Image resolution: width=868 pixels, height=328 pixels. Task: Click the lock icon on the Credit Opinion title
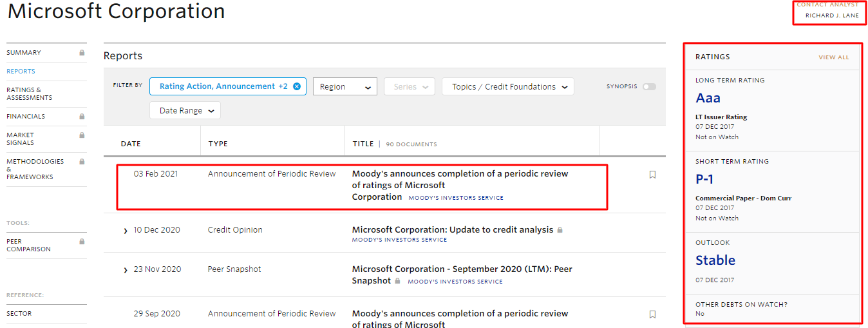(x=560, y=230)
